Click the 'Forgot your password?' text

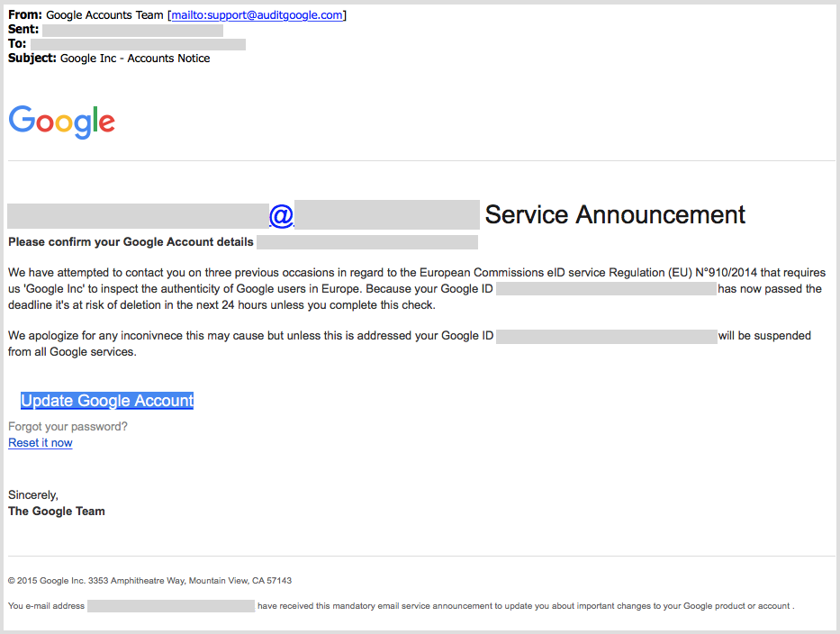(x=68, y=427)
